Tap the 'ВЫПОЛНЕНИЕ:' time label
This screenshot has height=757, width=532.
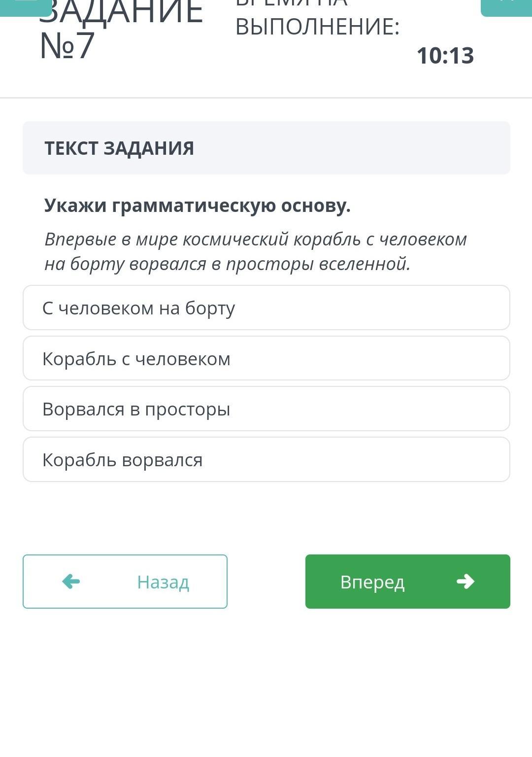click(317, 27)
